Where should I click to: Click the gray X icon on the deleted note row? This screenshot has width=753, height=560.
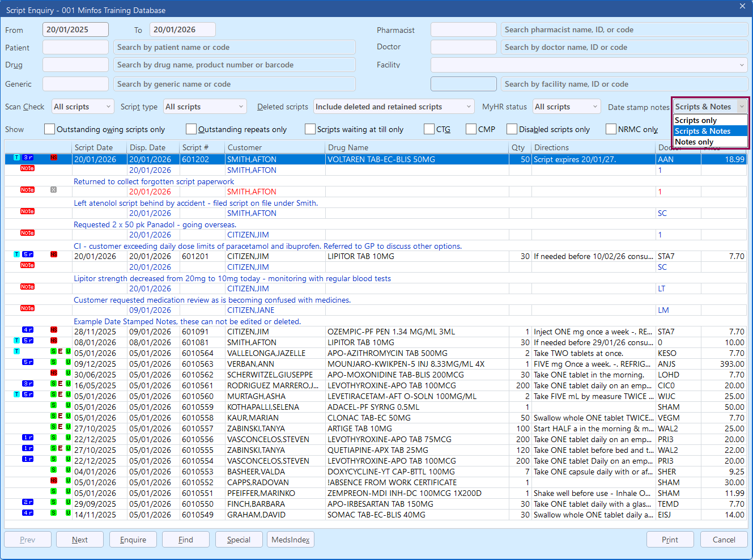pos(53,190)
